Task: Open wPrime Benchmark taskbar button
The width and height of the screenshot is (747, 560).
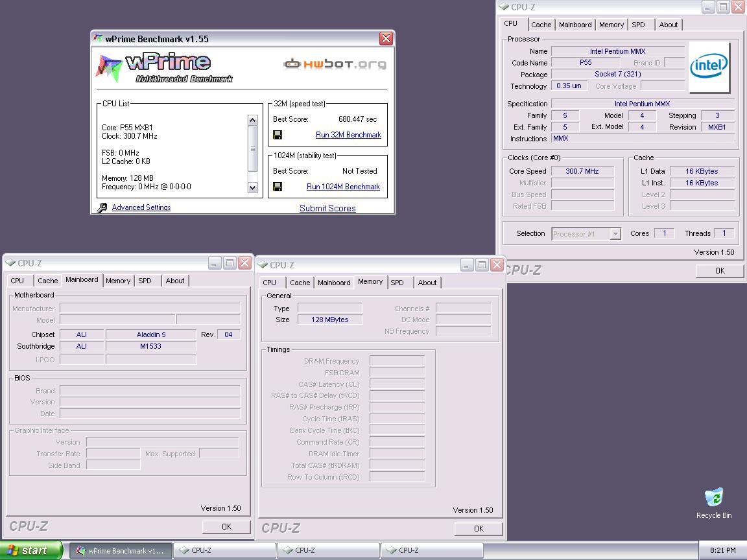Action: [121, 551]
